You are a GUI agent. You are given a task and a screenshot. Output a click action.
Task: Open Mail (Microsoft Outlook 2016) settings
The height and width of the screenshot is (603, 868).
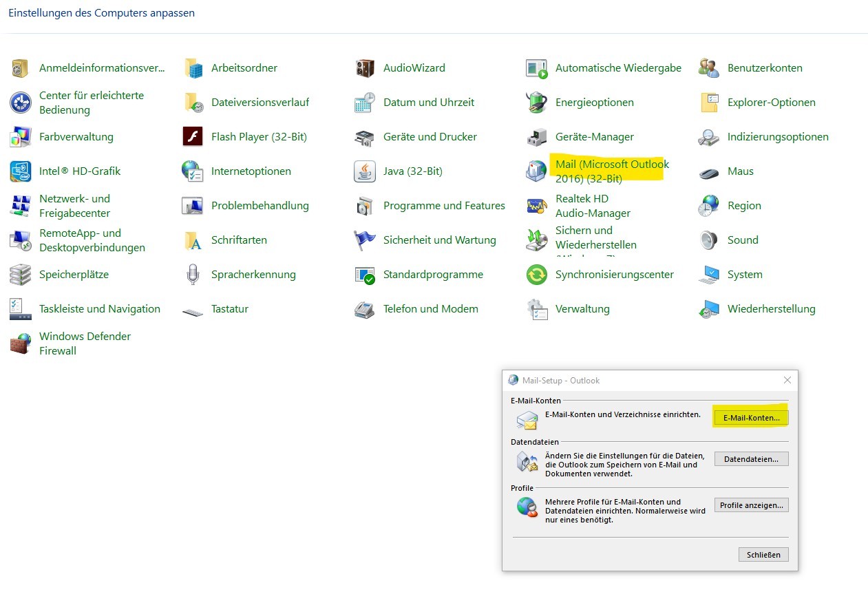(x=611, y=171)
